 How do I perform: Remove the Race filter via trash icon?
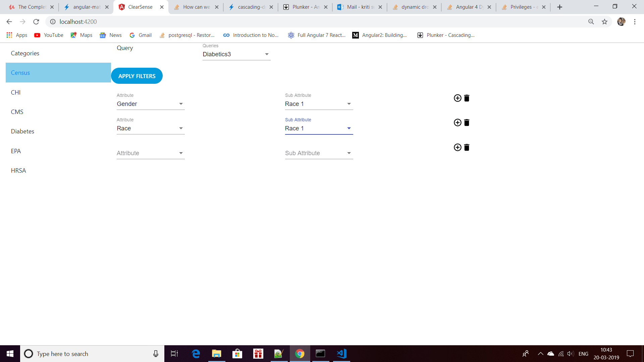coord(466,122)
